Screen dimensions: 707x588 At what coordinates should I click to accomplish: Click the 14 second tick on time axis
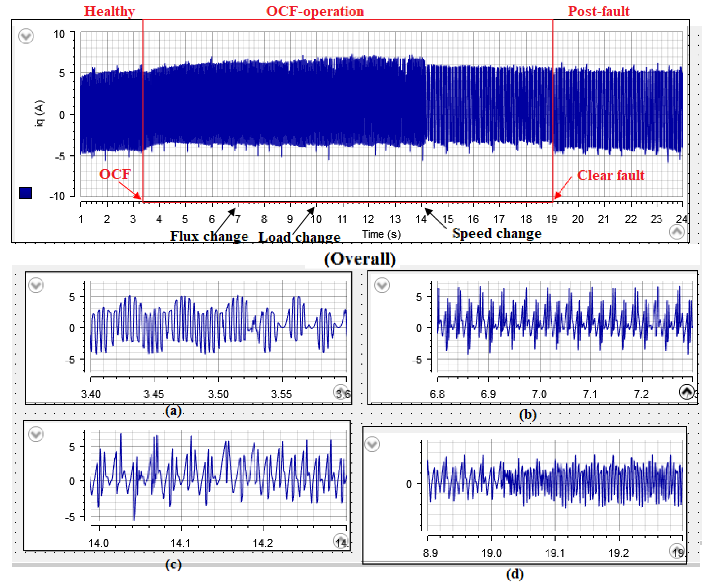tap(421, 219)
